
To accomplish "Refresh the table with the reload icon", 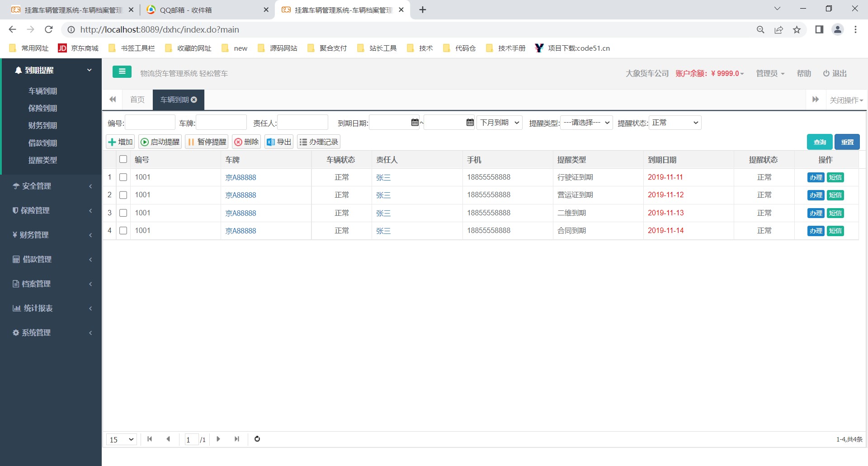I will [x=257, y=439].
